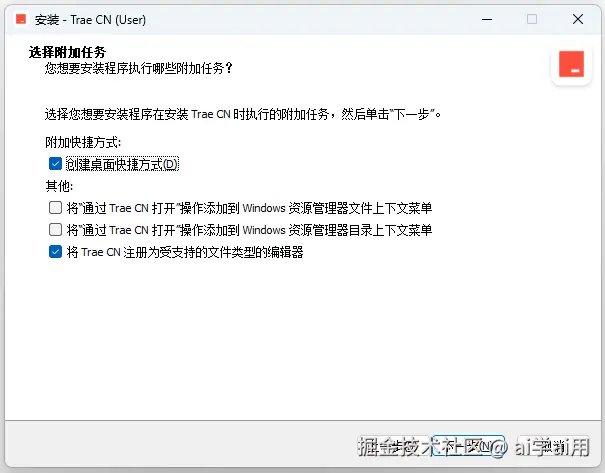Enable the 资源管理器目录上下文菜单 option

tap(56, 230)
